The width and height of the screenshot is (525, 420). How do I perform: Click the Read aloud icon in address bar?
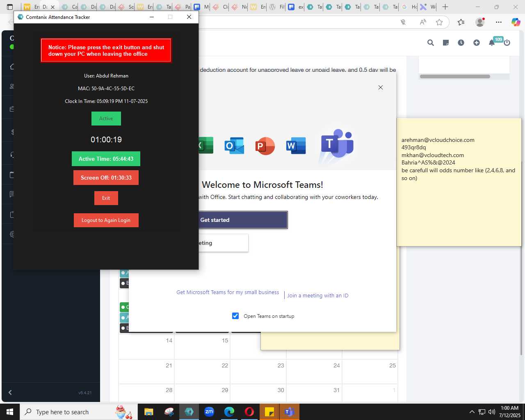click(x=423, y=22)
